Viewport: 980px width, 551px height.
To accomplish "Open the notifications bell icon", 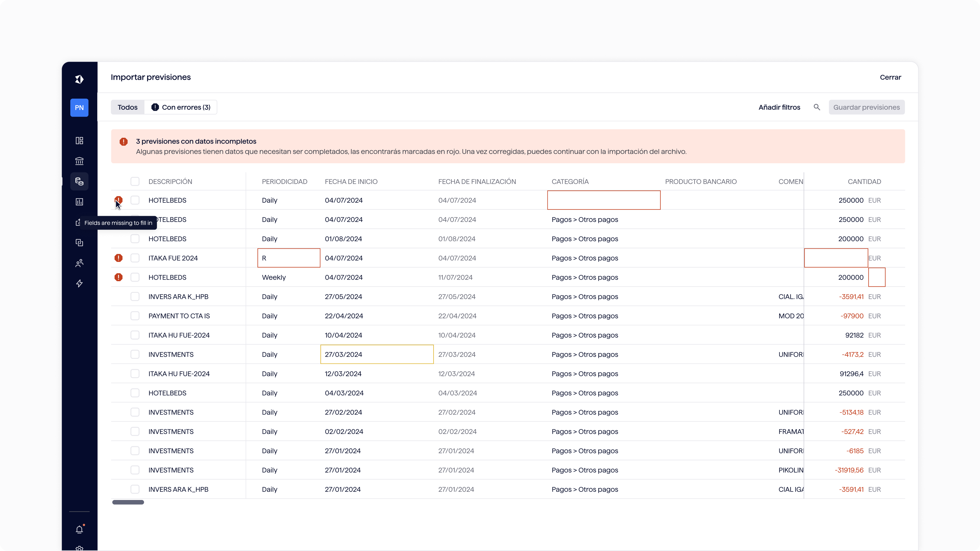I will (79, 529).
